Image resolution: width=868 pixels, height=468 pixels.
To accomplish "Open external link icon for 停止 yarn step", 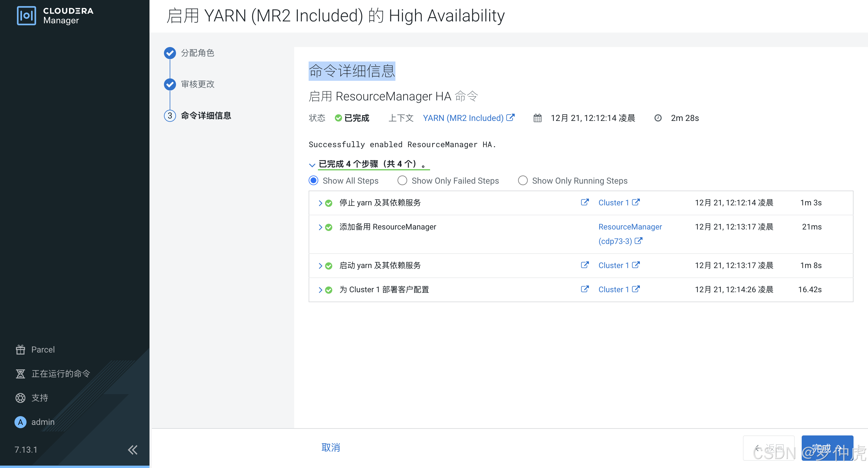I will pos(585,202).
